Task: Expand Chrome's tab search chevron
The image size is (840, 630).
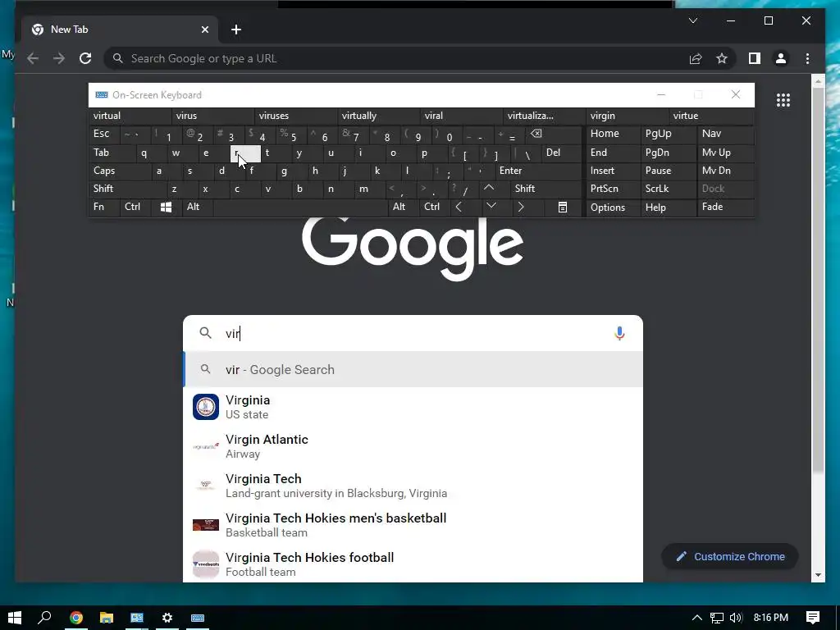Action: (692, 21)
